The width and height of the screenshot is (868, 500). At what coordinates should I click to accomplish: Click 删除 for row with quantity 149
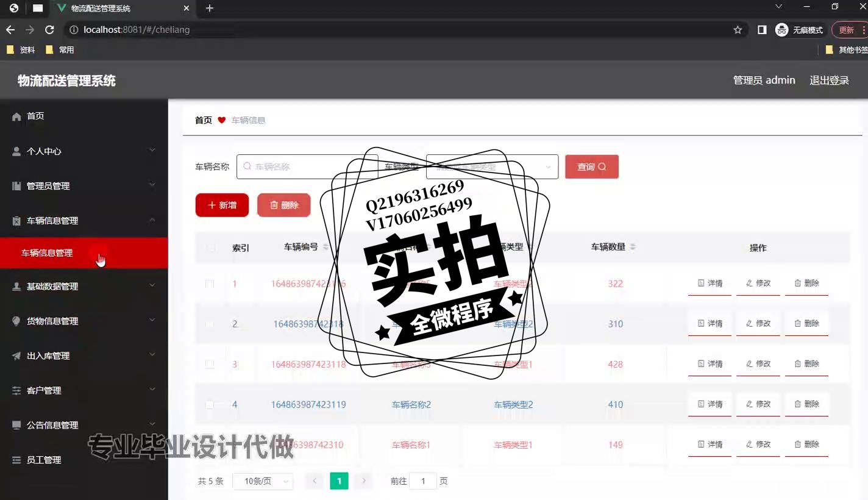point(806,445)
